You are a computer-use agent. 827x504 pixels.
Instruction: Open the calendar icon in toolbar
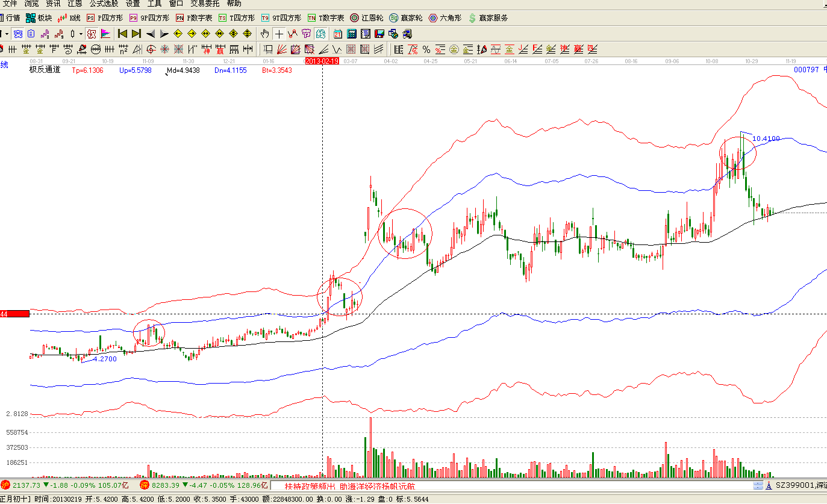tap(338, 34)
